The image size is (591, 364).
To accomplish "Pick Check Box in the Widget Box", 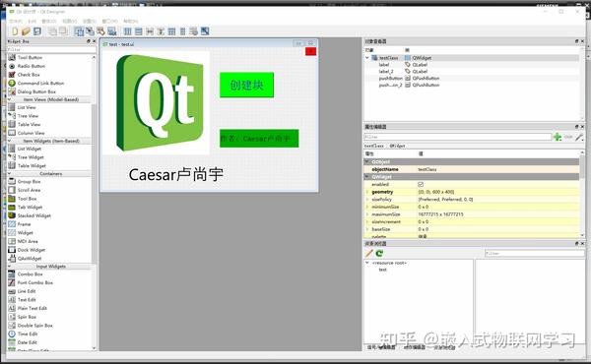I will point(29,75).
